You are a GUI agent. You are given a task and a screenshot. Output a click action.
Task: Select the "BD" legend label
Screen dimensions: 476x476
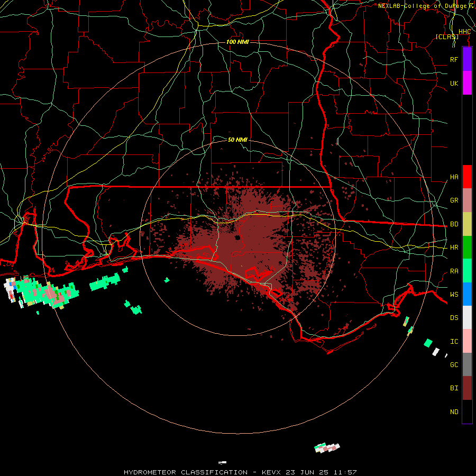(454, 224)
